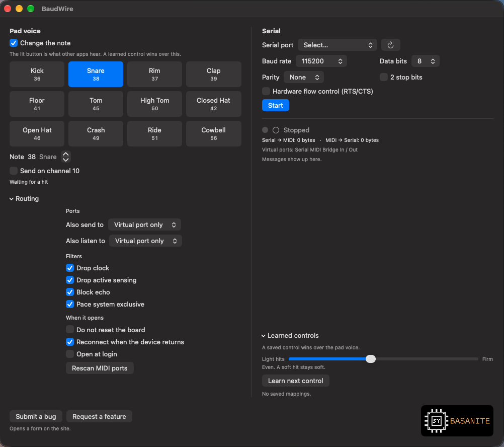Open the Data bits dropdown
Viewport: 504px width, 447px height.
(425, 61)
